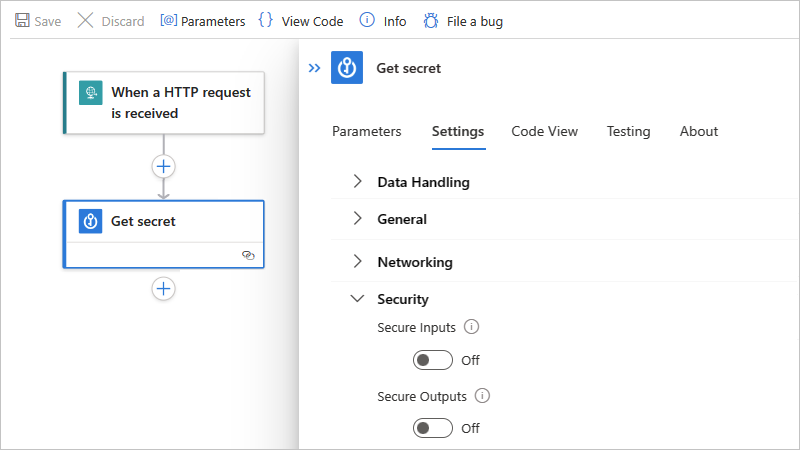Image resolution: width=800 pixels, height=450 pixels.
Task: Switch to the Testing tab
Action: click(628, 131)
